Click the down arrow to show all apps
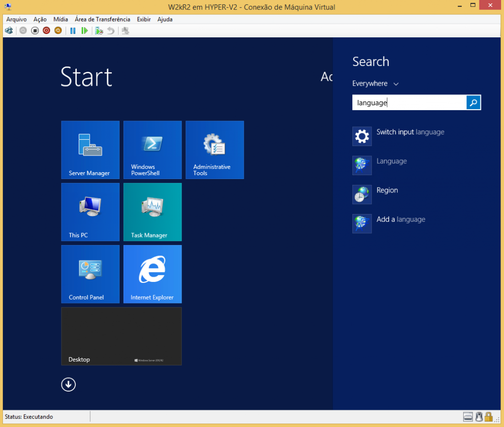 [x=68, y=384]
